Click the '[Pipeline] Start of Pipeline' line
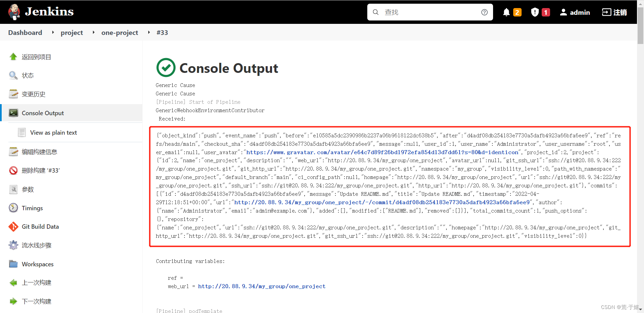The height and width of the screenshot is (313, 644). coord(198,102)
